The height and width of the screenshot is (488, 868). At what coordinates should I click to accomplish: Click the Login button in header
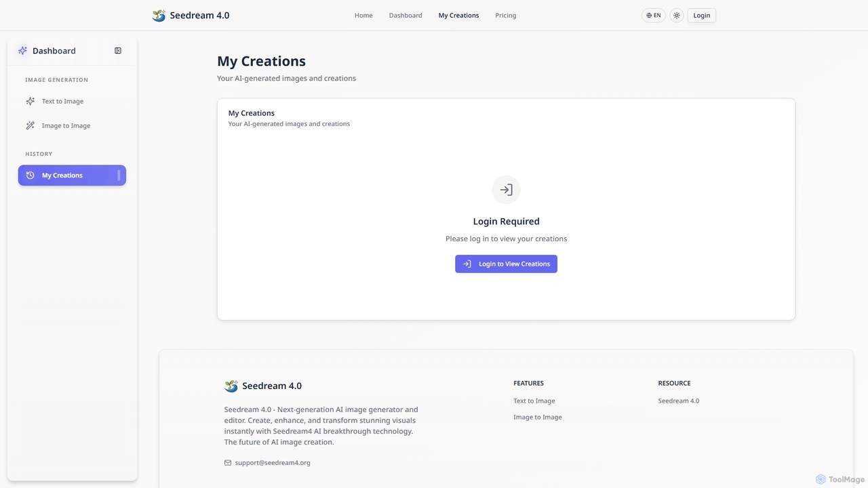pyautogui.click(x=702, y=15)
